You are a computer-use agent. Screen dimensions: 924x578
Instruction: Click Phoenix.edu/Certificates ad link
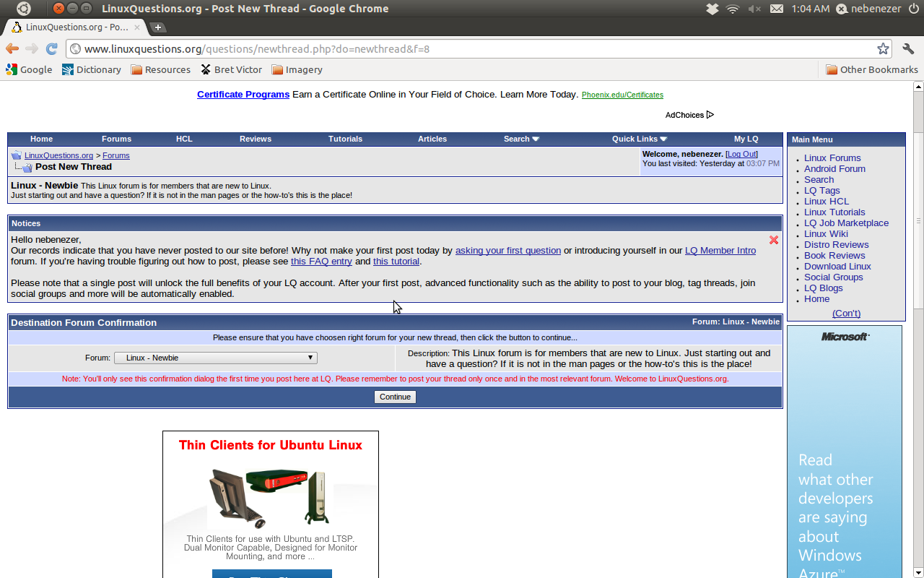(x=622, y=95)
